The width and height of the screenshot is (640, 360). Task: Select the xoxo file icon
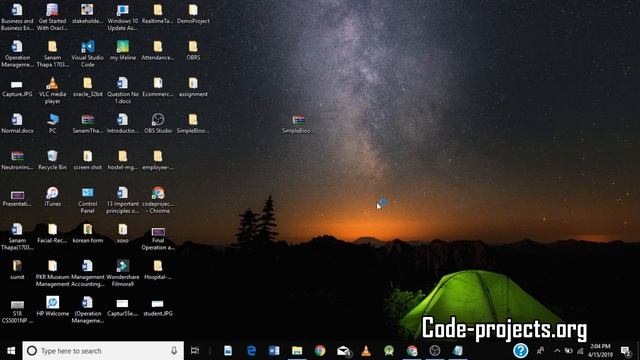tap(123, 233)
